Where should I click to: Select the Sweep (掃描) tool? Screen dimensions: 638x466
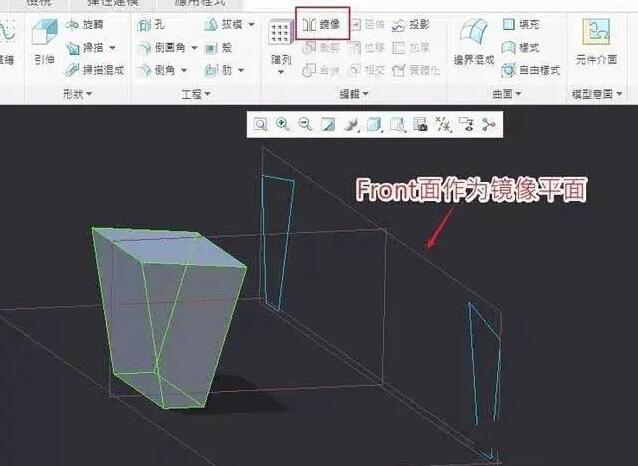(x=85, y=48)
